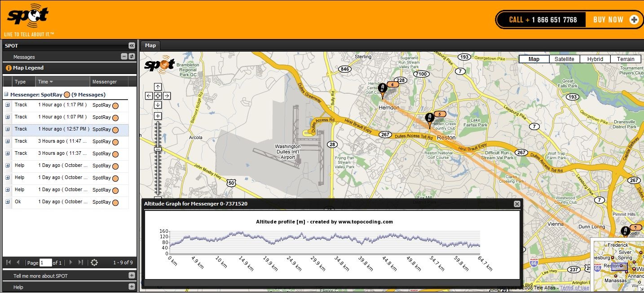
Task: Click the map re-center button
Action: [158, 96]
